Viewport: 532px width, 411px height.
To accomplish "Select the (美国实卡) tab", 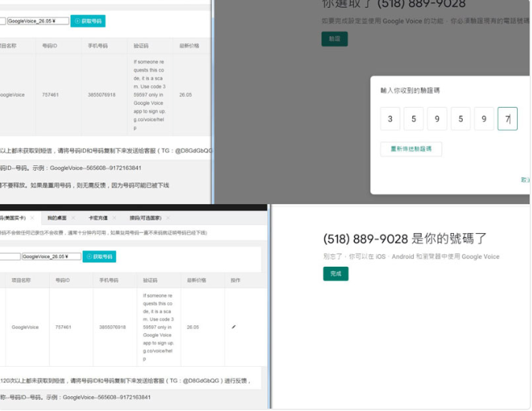I will (13, 218).
